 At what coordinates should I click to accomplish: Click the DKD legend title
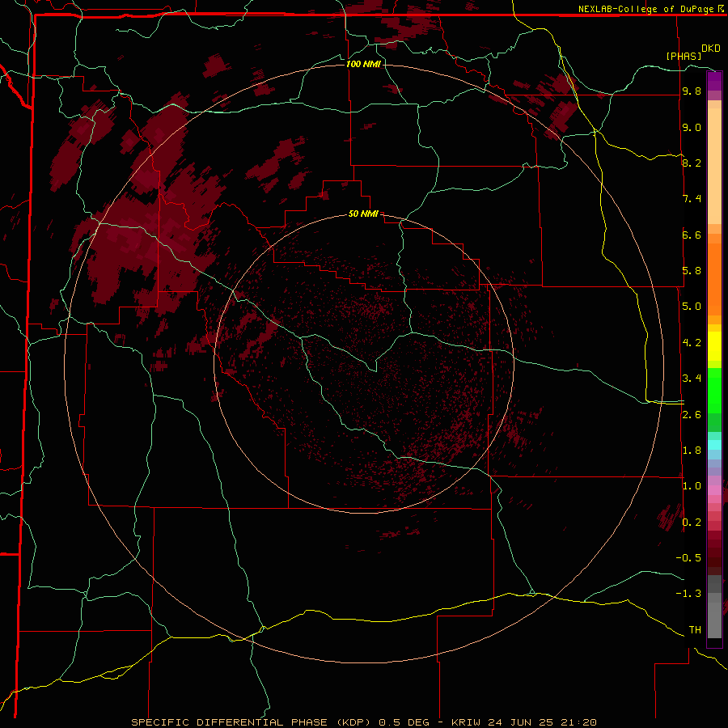pos(711,49)
